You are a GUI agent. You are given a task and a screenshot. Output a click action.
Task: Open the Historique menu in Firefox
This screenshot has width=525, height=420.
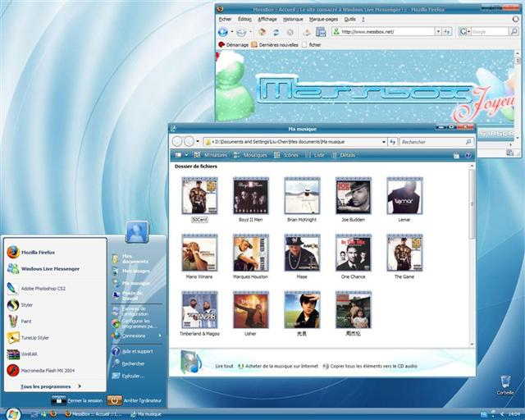coord(293,20)
